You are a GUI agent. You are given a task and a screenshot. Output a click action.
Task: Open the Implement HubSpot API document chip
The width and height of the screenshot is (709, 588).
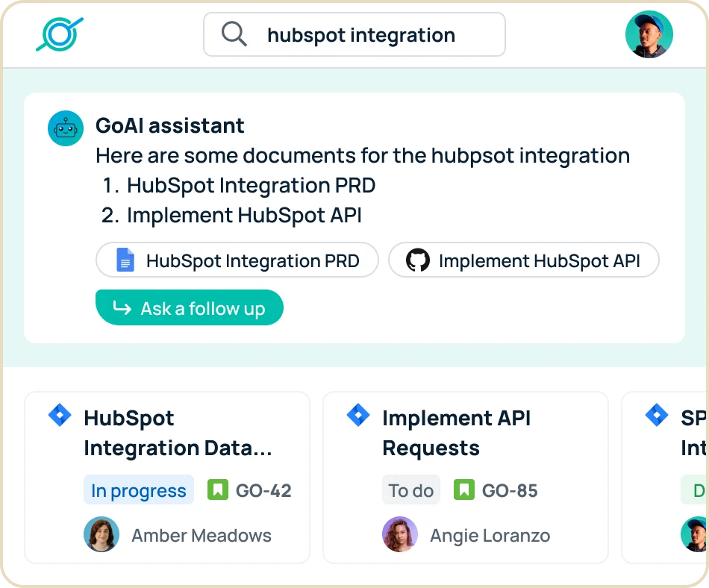tap(523, 260)
